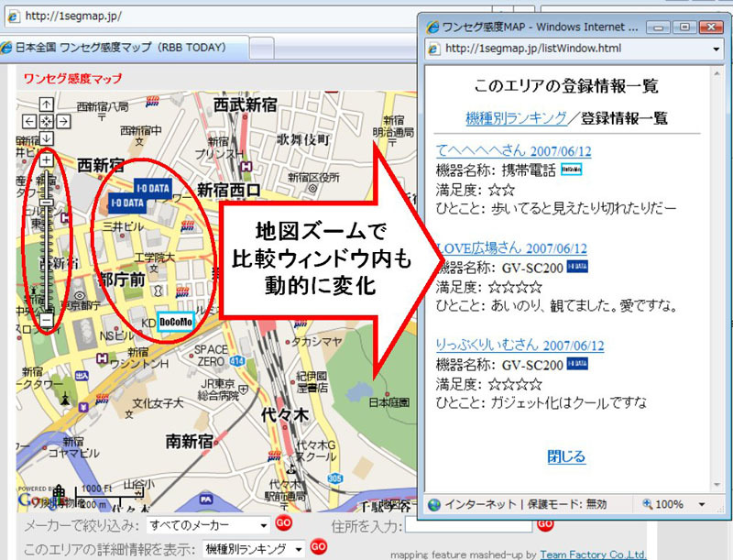
Task: Open the Team Factory Co.,Ltd. link
Action: pos(593,555)
